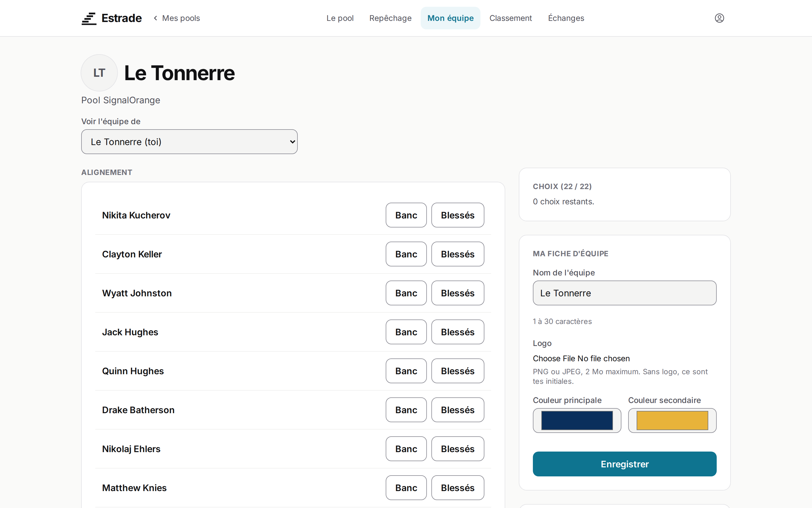Click the LT team avatar
The height and width of the screenshot is (508, 812).
click(99, 73)
